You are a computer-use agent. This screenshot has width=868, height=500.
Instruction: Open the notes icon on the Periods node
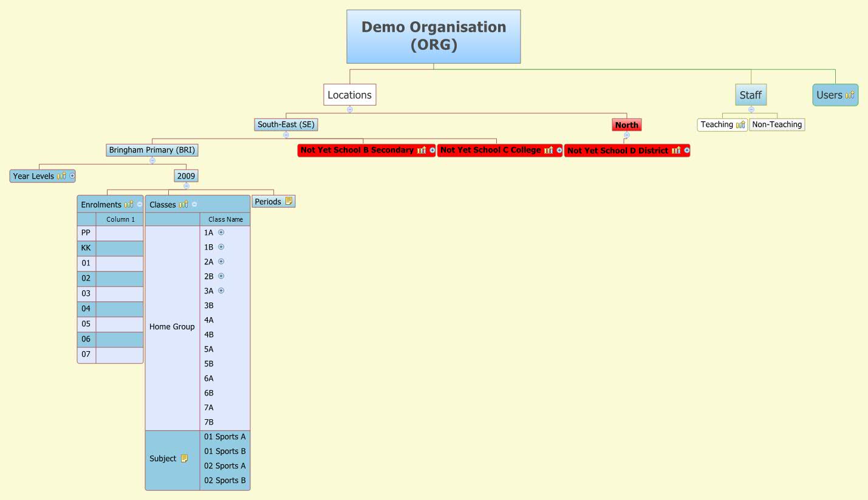coord(289,201)
